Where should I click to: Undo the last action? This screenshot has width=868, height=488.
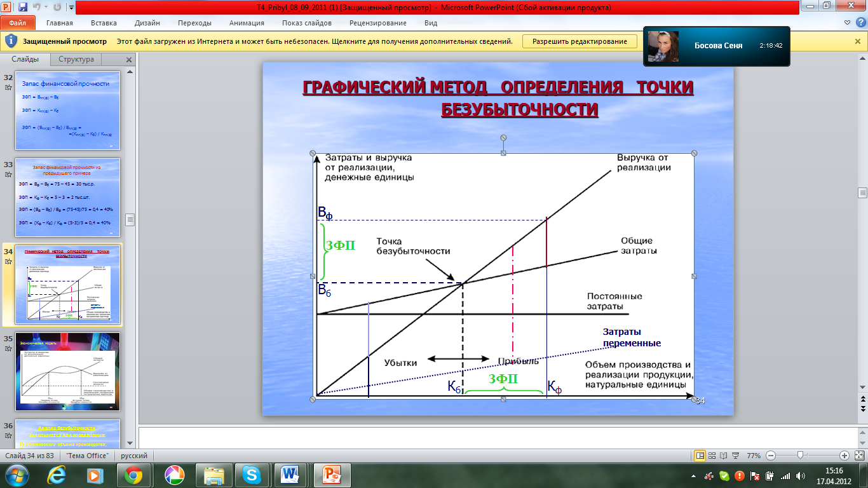(36, 8)
